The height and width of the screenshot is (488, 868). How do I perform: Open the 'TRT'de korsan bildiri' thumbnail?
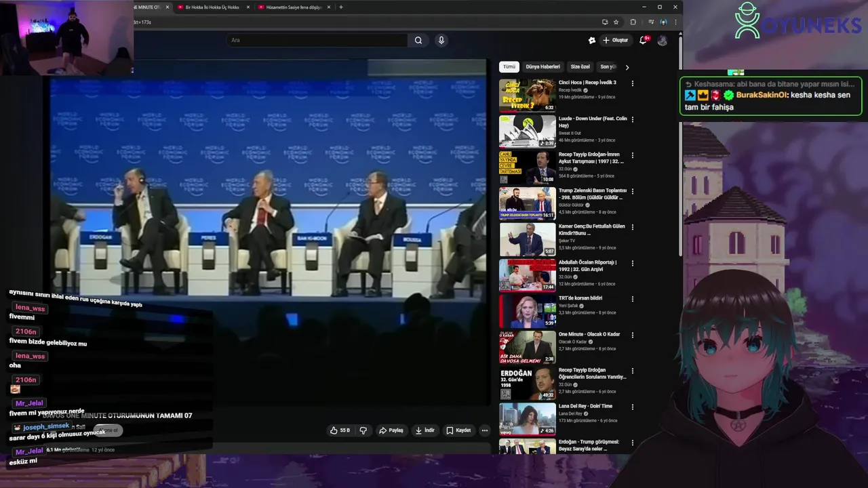click(528, 310)
